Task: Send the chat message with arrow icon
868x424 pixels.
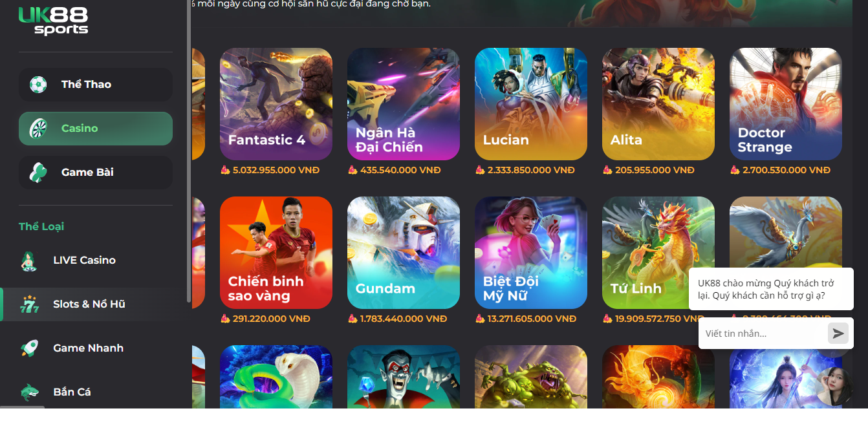Action: tap(838, 334)
